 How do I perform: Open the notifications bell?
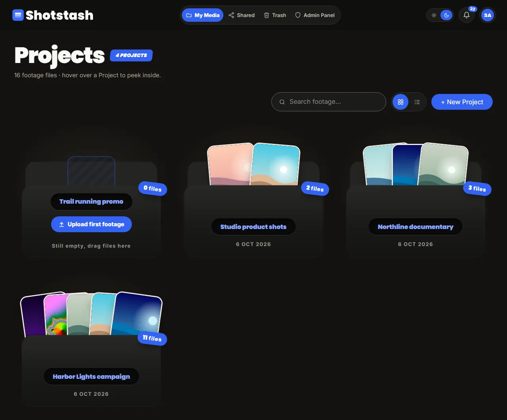click(x=467, y=15)
